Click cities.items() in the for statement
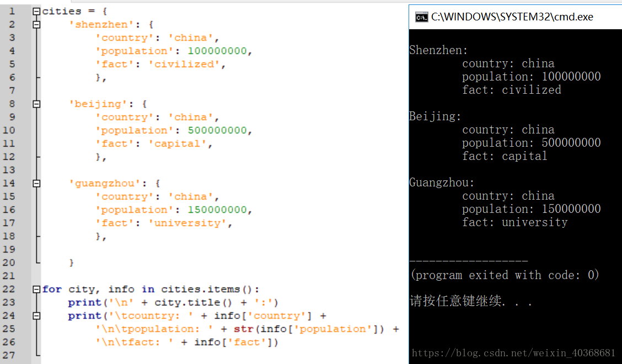The image size is (622, 364). 207,290
